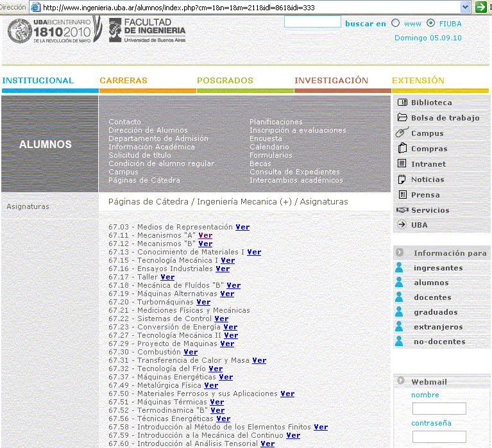Screen dimensions: 492x448
Task: Open the EXTENSIÓN menu
Action: [x=418, y=81]
